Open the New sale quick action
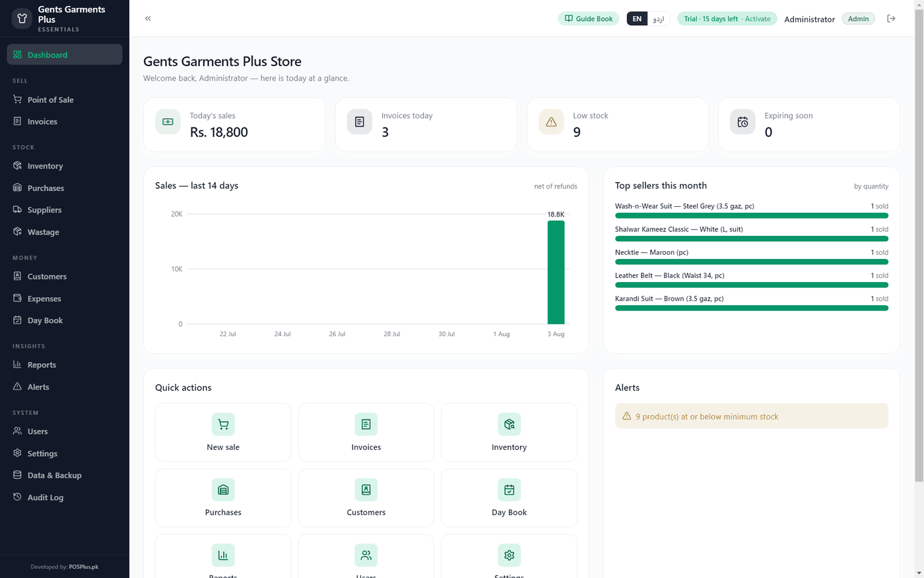 pyautogui.click(x=223, y=432)
